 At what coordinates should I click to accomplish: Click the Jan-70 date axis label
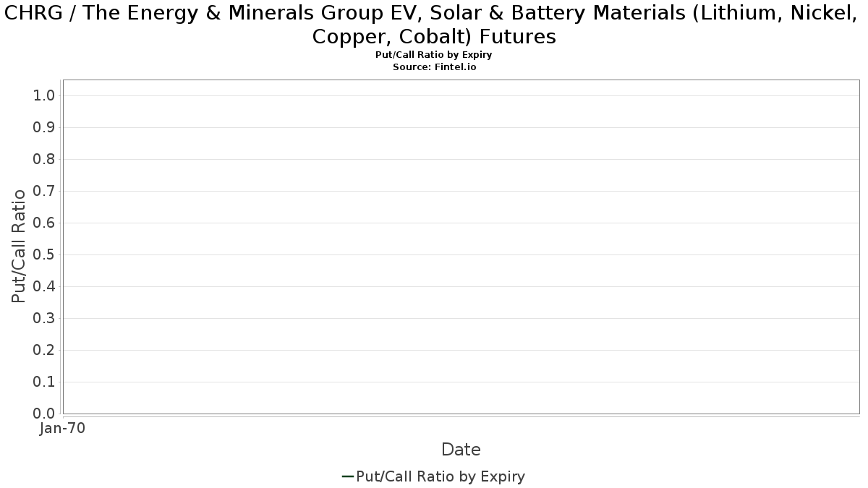tap(62, 428)
